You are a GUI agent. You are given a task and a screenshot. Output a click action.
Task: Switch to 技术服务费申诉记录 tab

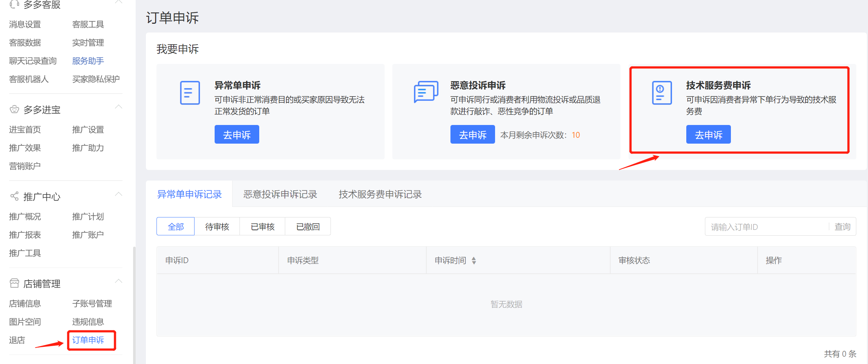click(x=380, y=194)
